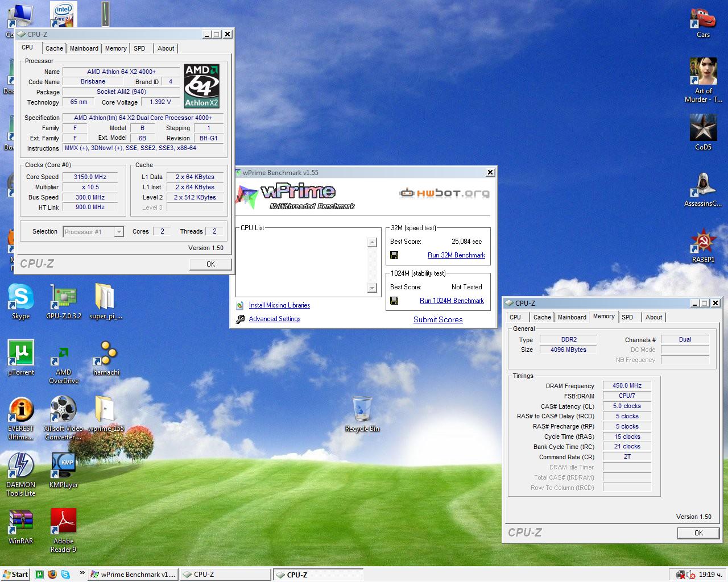Image resolution: width=728 pixels, height=582 pixels.
Task: Launch the AMD OverDrive shortcut
Action: [64, 361]
